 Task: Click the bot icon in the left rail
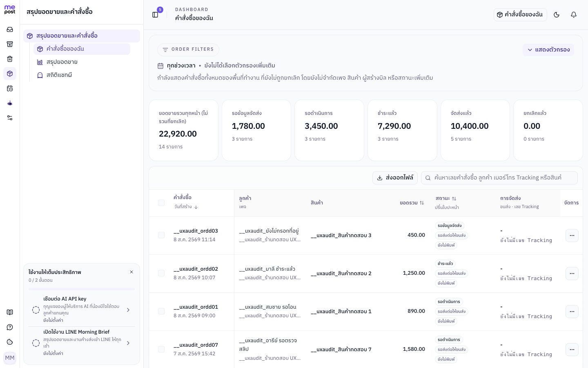pos(10,103)
